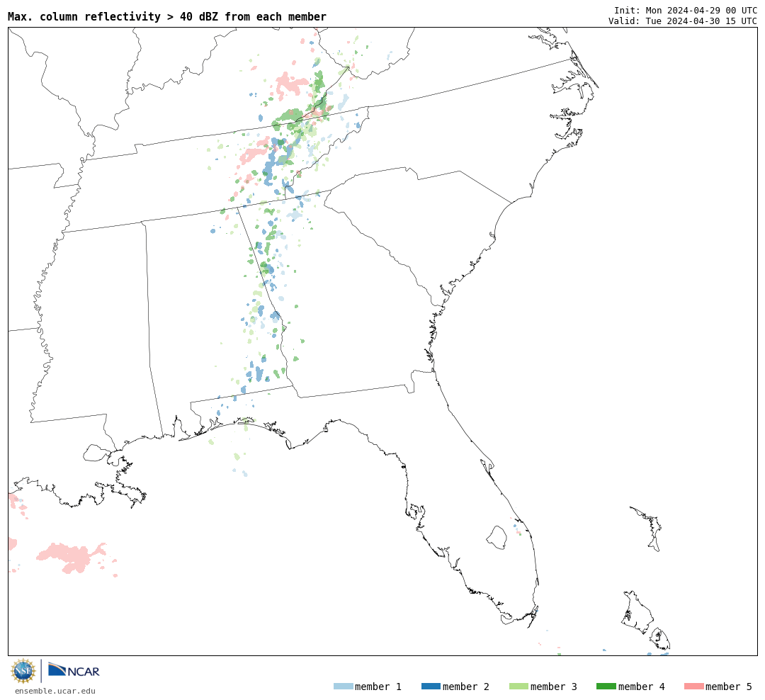Screen dimensions: 765x700
Task: Select the 'member 5' legend label
Action: pos(729,687)
